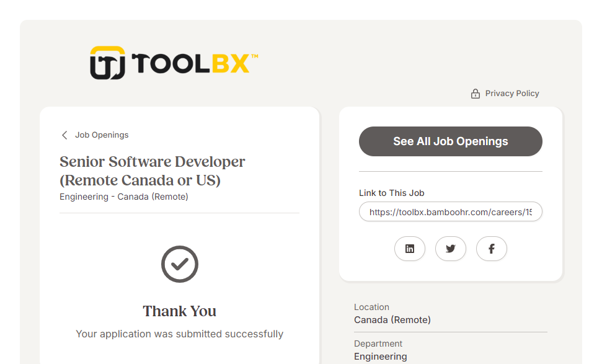Click the Thank You heading
This screenshot has width=602, height=364.
(180, 311)
